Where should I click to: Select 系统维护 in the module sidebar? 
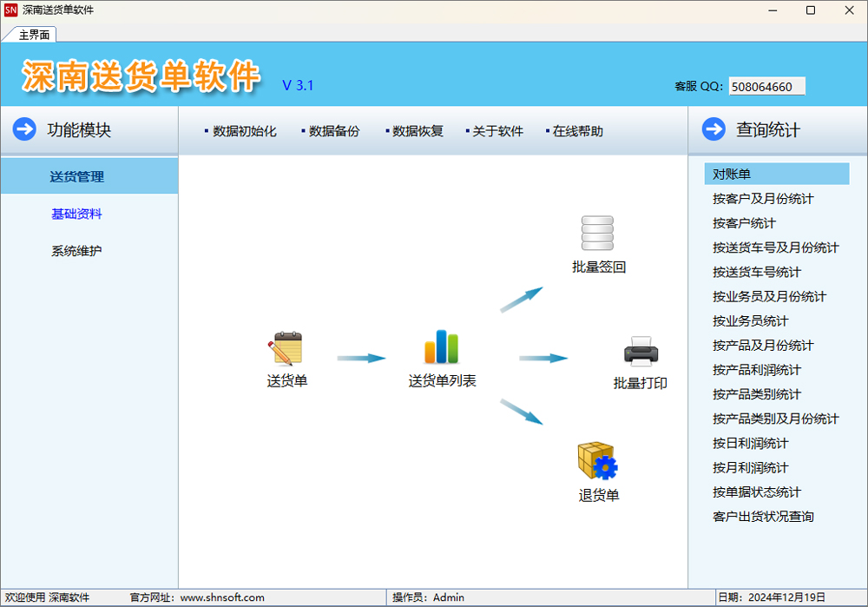[76, 251]
